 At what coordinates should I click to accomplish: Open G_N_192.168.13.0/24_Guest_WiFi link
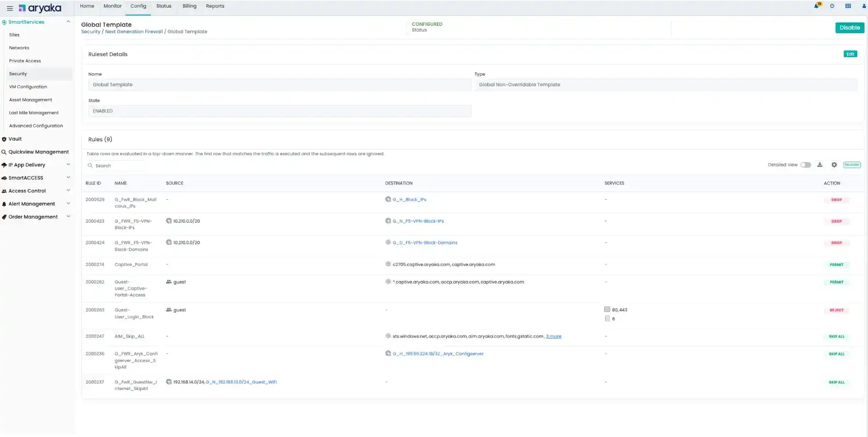pos(241,382)
